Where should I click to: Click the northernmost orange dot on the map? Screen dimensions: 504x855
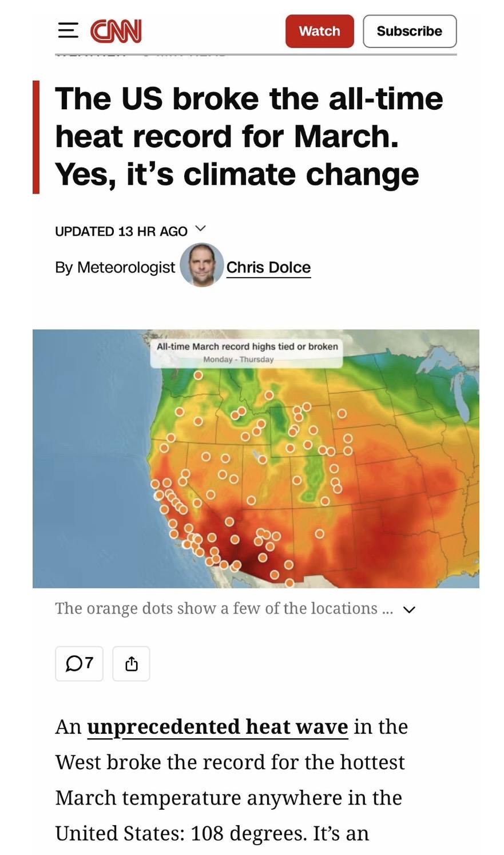[198, 375]
